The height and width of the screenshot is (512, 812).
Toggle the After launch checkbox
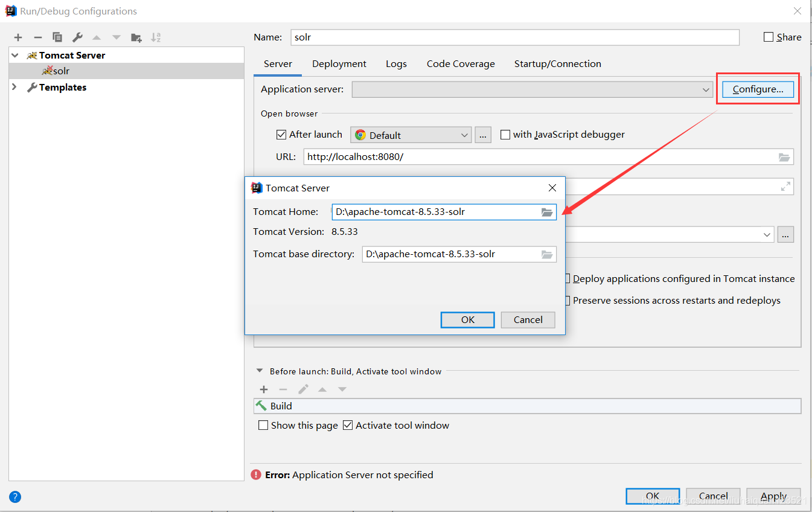pos(281,135)
